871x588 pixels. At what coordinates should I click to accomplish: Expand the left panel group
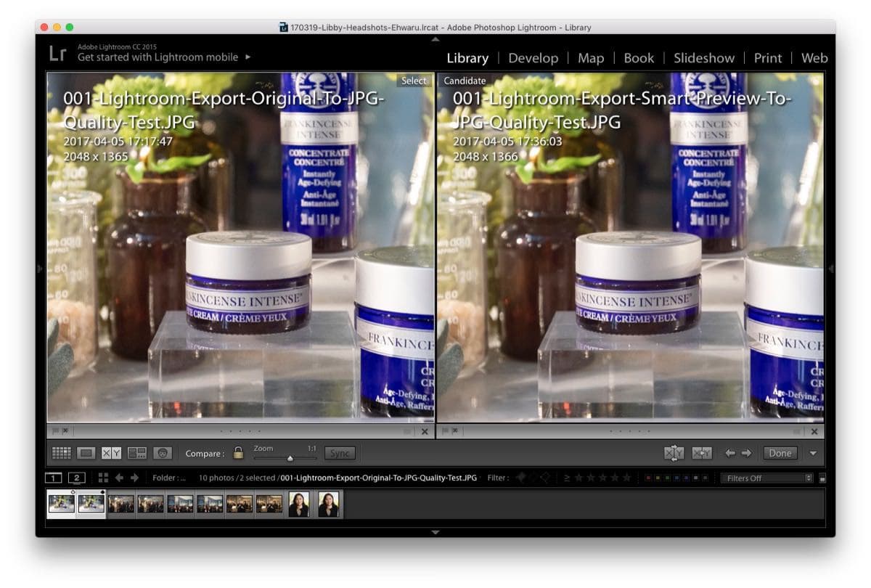pyautogui.click(x=40, y=269)
